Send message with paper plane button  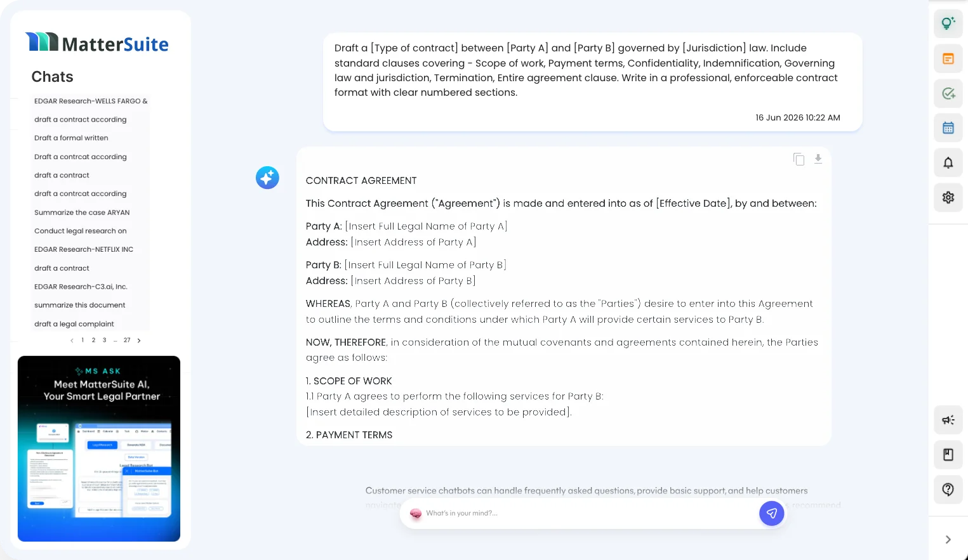coord(772,513)
